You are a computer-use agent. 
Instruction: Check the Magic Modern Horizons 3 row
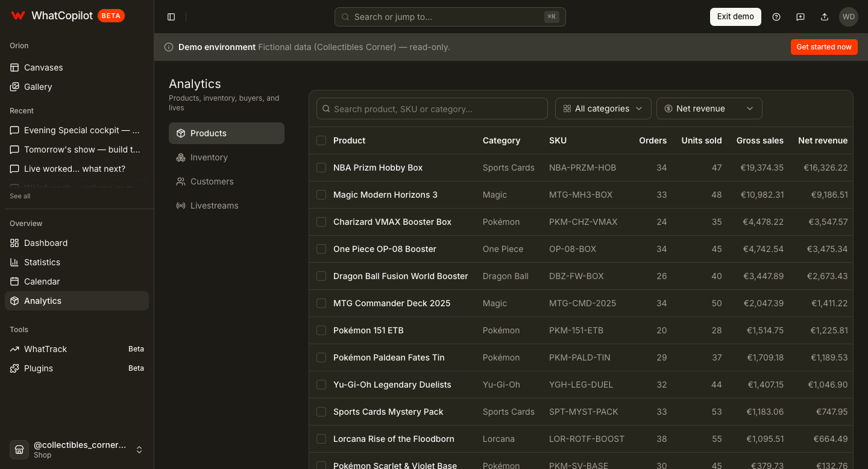point(321,195)
